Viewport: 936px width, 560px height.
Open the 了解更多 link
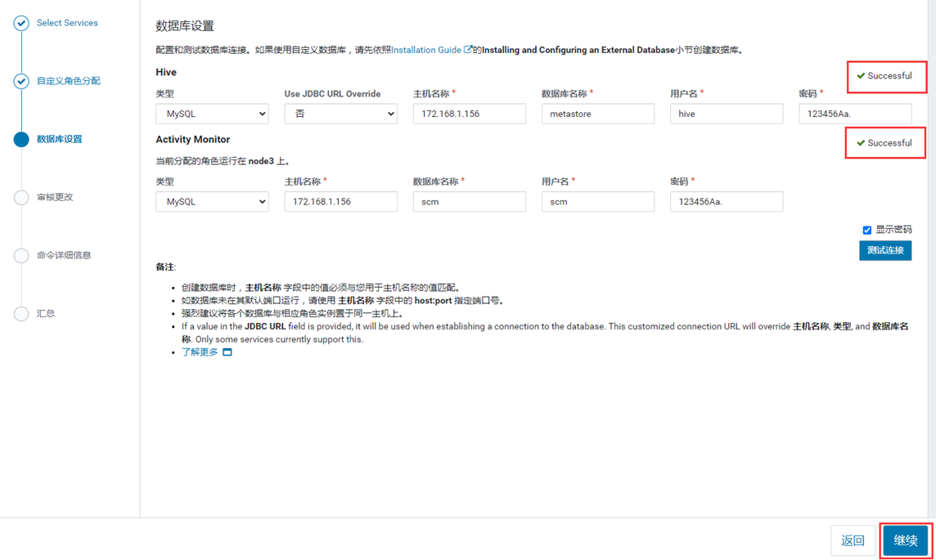tap(200, 352)
